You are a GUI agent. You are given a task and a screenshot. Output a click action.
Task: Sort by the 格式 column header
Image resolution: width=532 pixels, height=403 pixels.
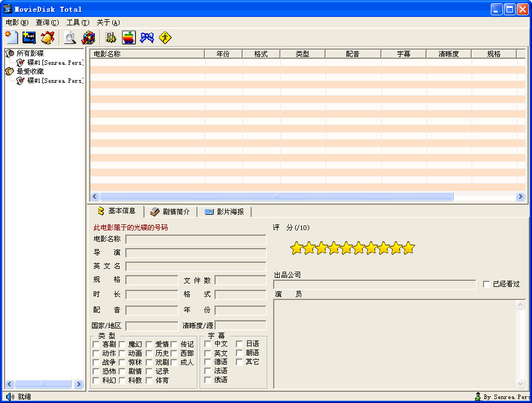261,54
